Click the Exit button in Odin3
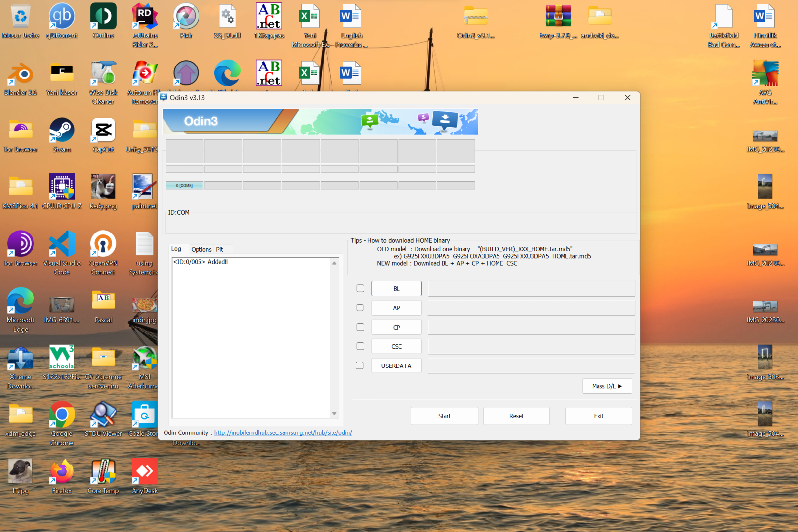798x532 pixels. (598, 416)
